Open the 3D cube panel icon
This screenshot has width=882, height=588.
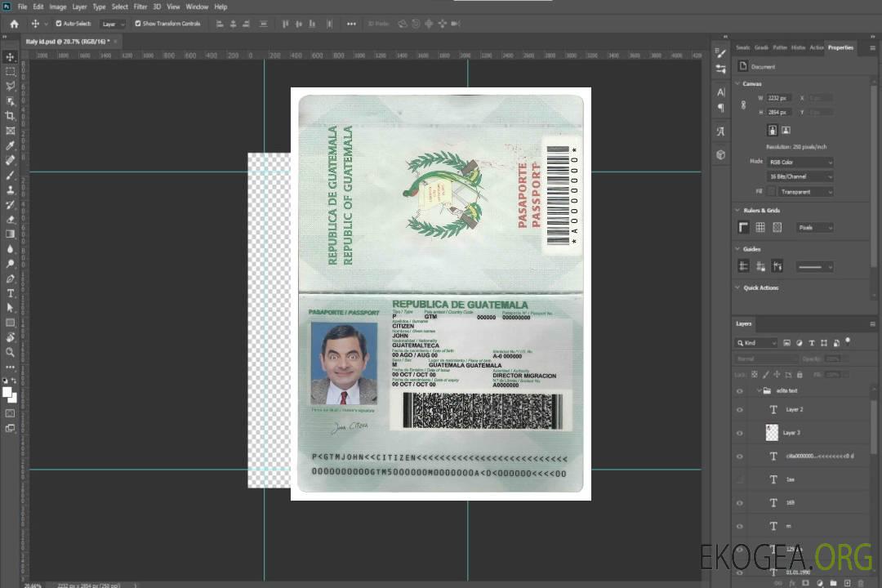720,154
